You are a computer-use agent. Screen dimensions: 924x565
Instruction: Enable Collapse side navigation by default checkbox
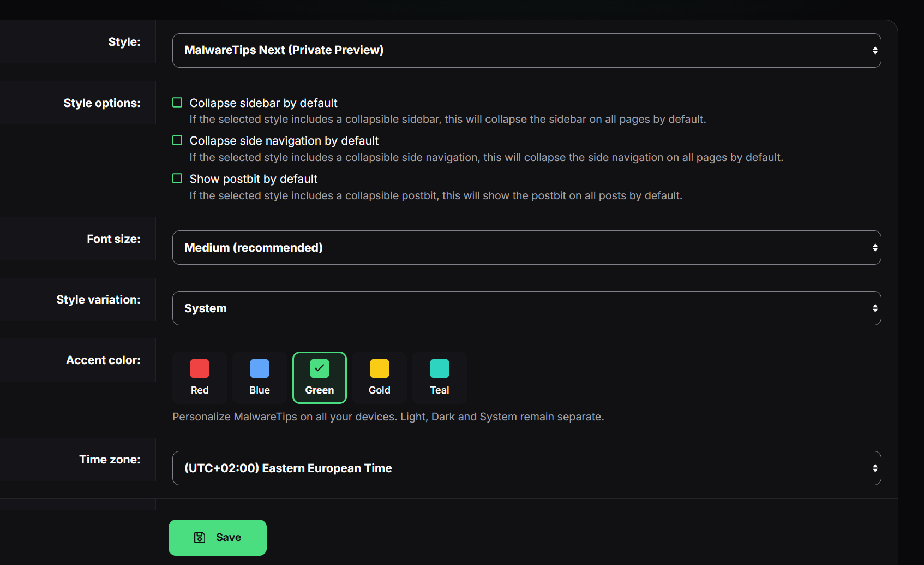pyautogui.click(x=177, y=140)
